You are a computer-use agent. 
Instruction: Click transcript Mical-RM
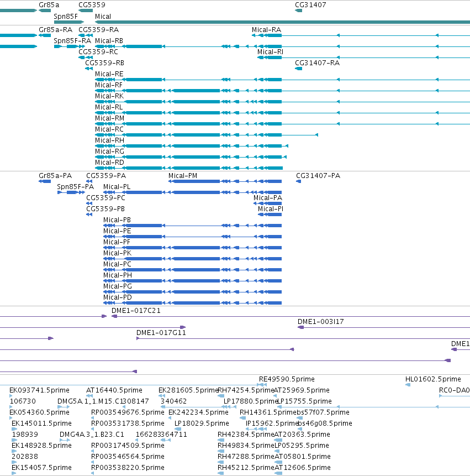(109, 118)
